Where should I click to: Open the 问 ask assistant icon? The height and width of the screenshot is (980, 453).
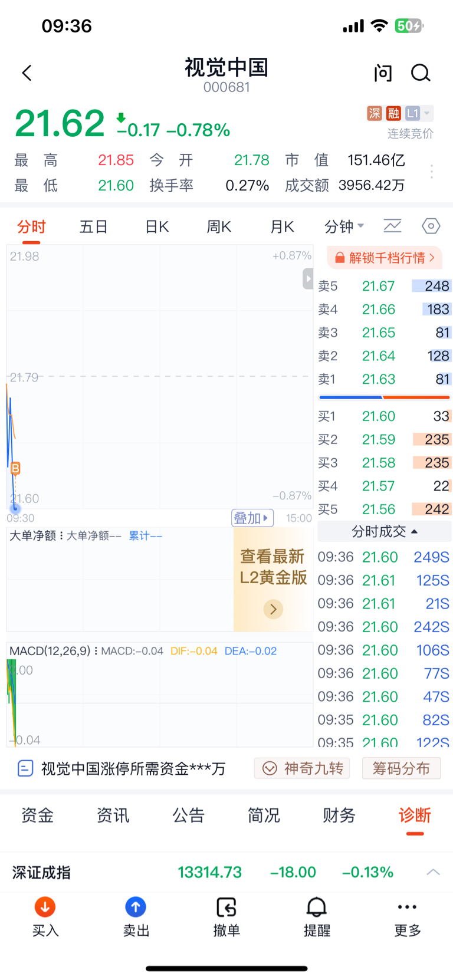(383, 73)
